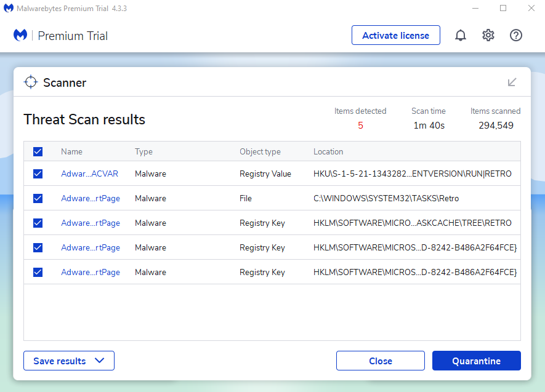Sort by the Location column header
Viewport: 545px width, 392px height.
[328, 152]
